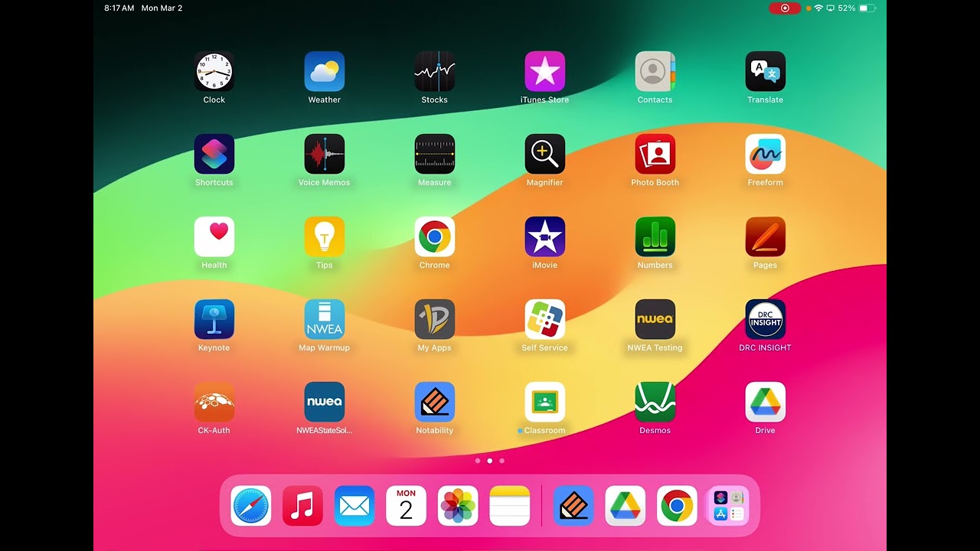Launch the Map Warmup app
Image resolution: width=980 pixels, height=551 pixels.
(x=325, y=319)
